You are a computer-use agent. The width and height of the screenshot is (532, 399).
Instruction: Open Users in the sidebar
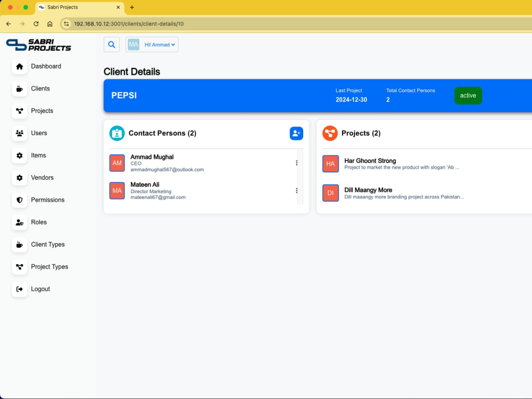pos(39,133)
